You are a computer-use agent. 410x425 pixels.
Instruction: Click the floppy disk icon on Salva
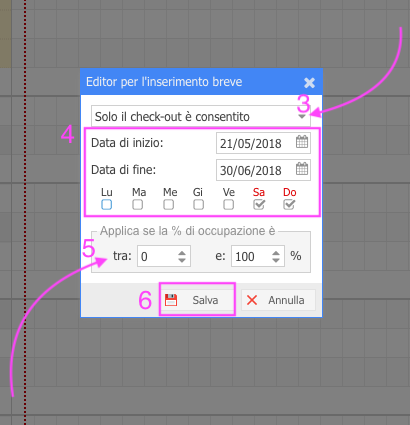click(x=171, y=300)
